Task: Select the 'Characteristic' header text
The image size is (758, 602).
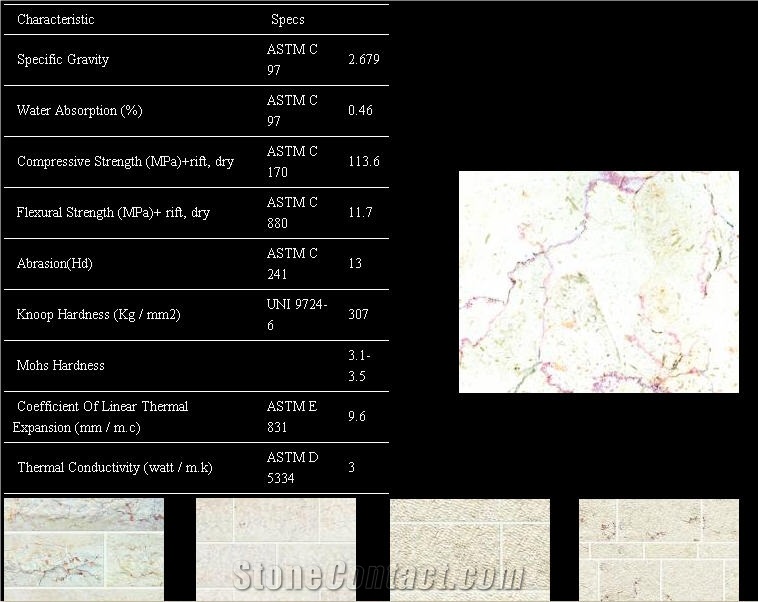Action: coord(56,19)
